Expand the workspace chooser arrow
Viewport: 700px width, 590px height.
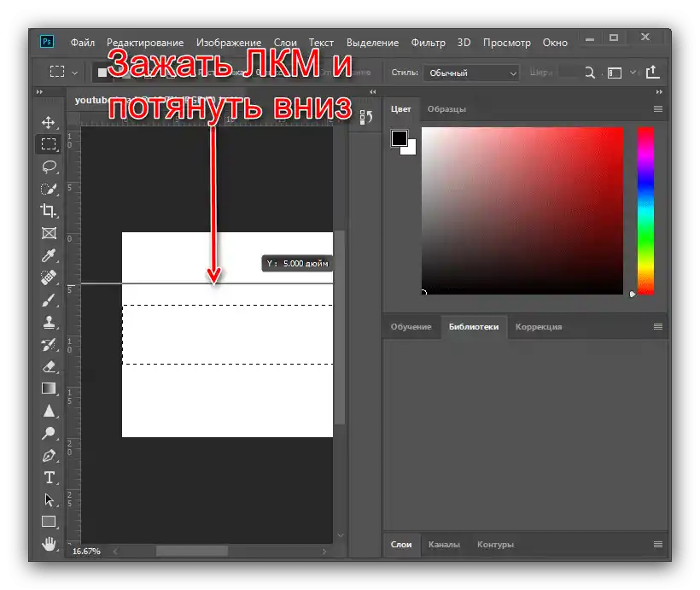[x=633, y=72]
